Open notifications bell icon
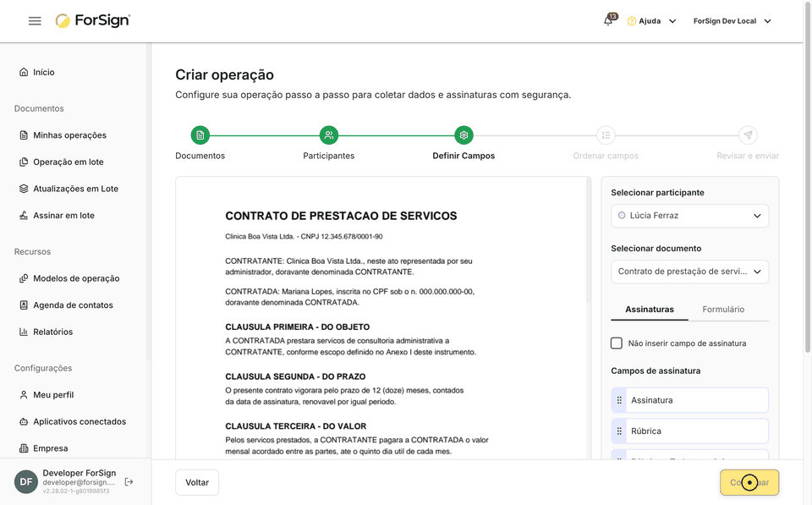This screenshot has width=812, height=505. click(608, 20)
